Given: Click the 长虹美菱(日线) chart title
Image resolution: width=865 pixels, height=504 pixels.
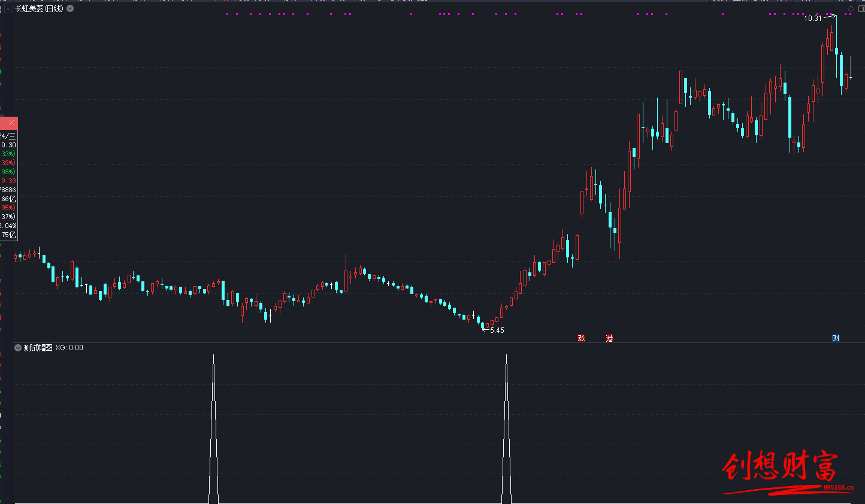Looking at the screenshot, I should point(39,8).
